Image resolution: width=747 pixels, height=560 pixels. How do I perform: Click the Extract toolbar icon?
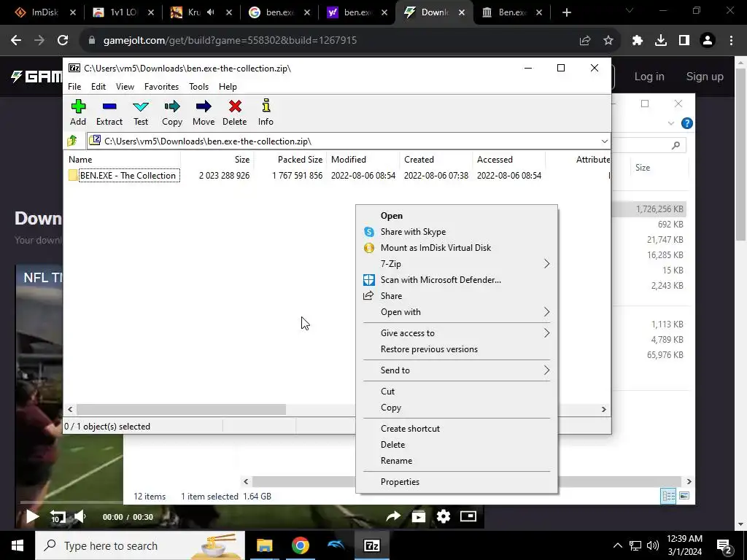pos(109,113)
